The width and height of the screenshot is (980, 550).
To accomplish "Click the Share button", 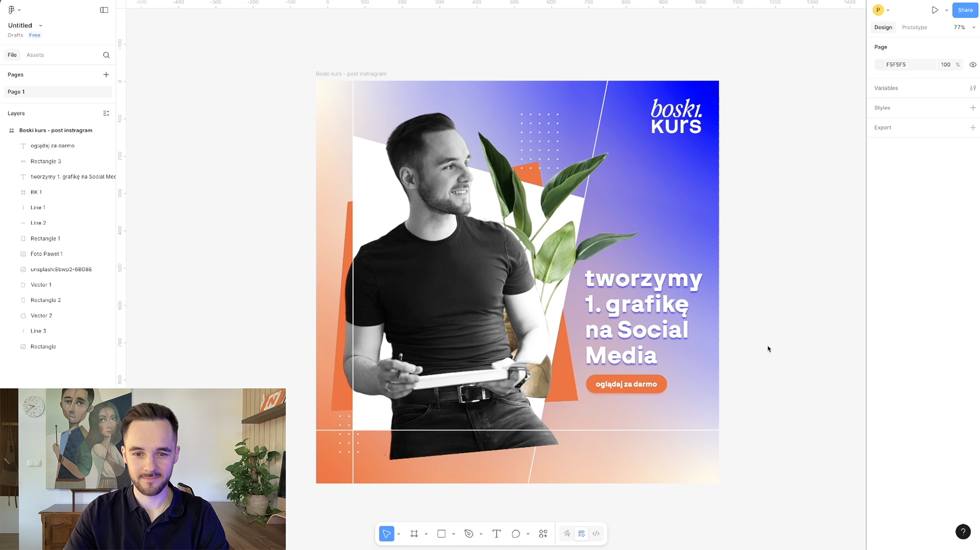I will coord(965,10).
